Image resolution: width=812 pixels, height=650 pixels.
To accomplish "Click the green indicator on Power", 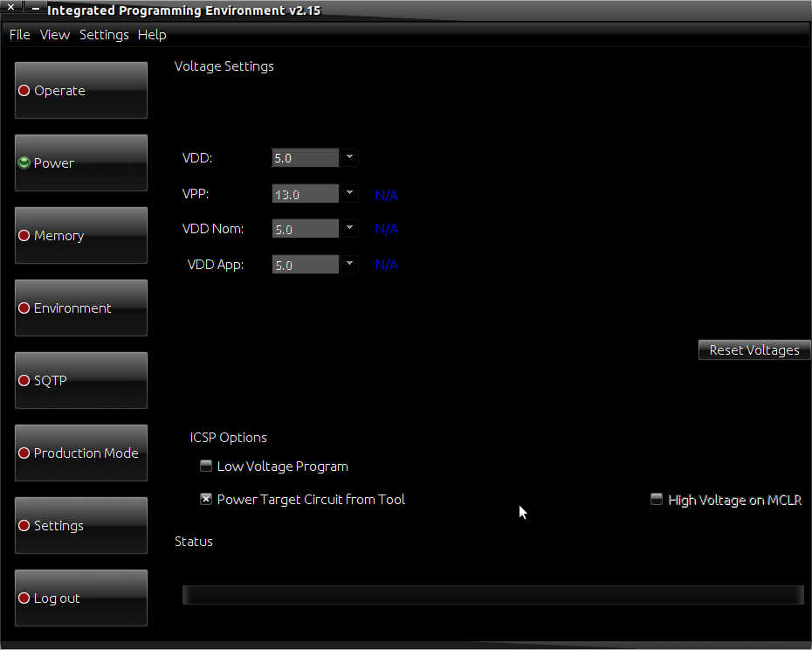I will click(24, 162).
